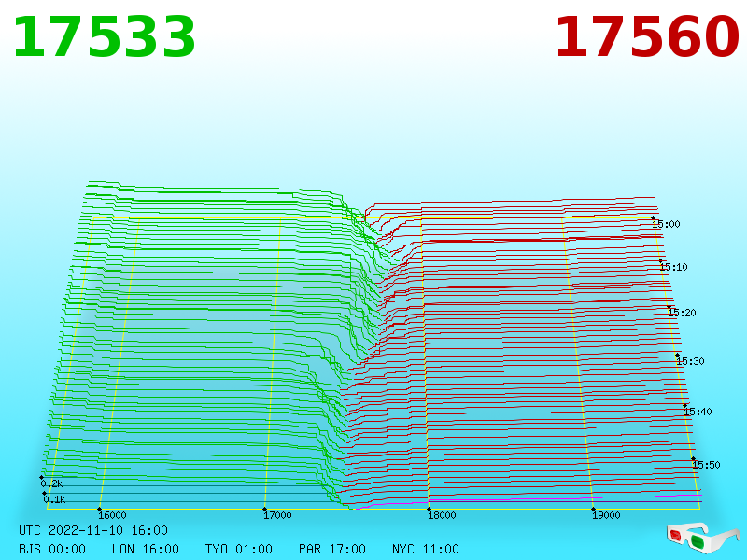
Task: Click the UTC 2022-11-10 16:00 timestamp
Action: (x=93, y=530)
